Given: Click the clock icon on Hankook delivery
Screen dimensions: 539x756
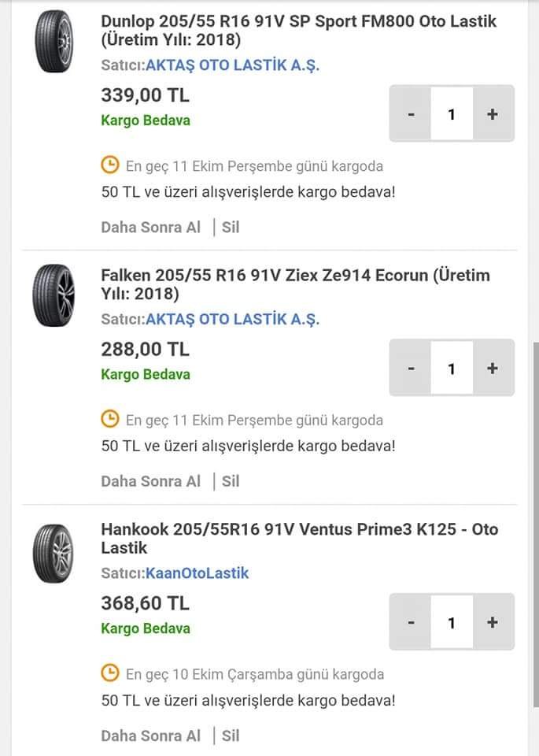Looking at the screenshot, I should point(110,673).
